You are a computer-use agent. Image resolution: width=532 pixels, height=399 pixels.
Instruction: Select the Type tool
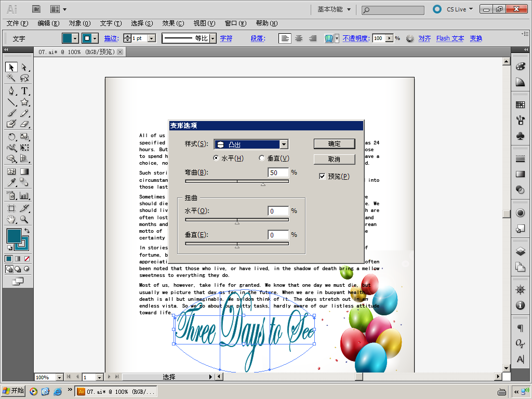click(x=24, y=91)
